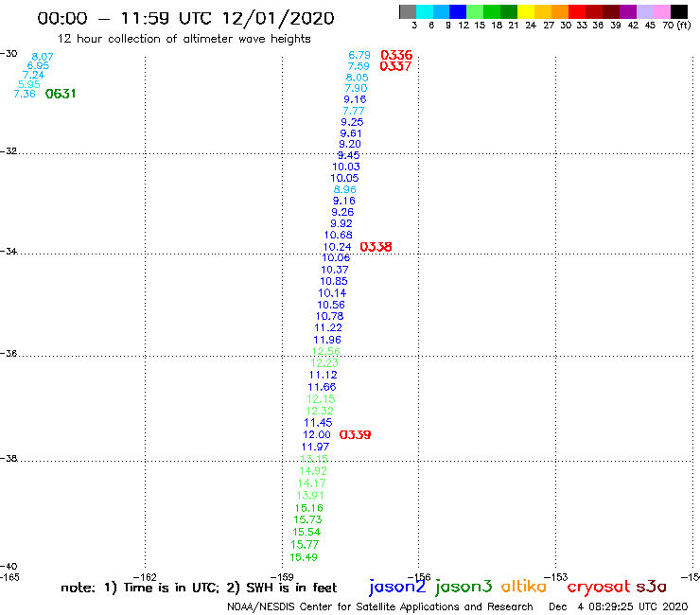The height and width of the screenshot is (615, 700).
Task: Click the red time stamp '0337'
Action: (395, 66)
